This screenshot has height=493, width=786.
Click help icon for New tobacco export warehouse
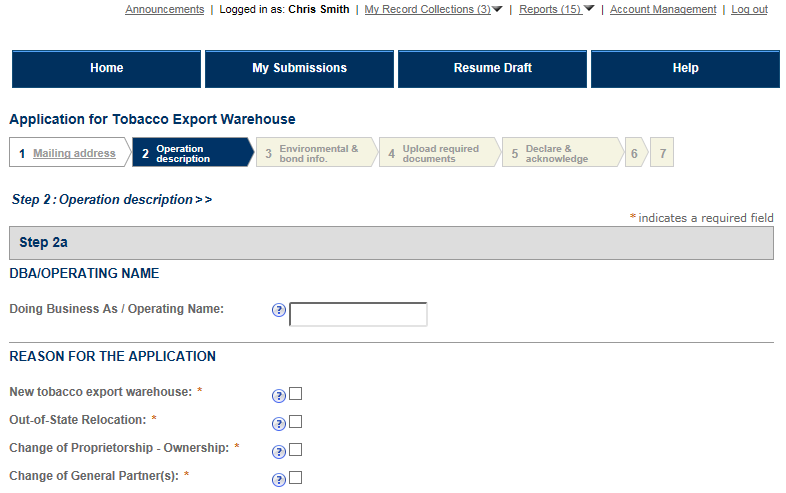pyautogui.click(x=279, y=396)
